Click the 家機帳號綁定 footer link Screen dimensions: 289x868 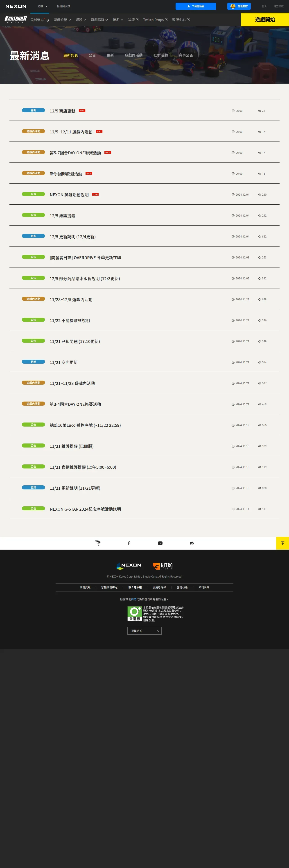(109, 587)
